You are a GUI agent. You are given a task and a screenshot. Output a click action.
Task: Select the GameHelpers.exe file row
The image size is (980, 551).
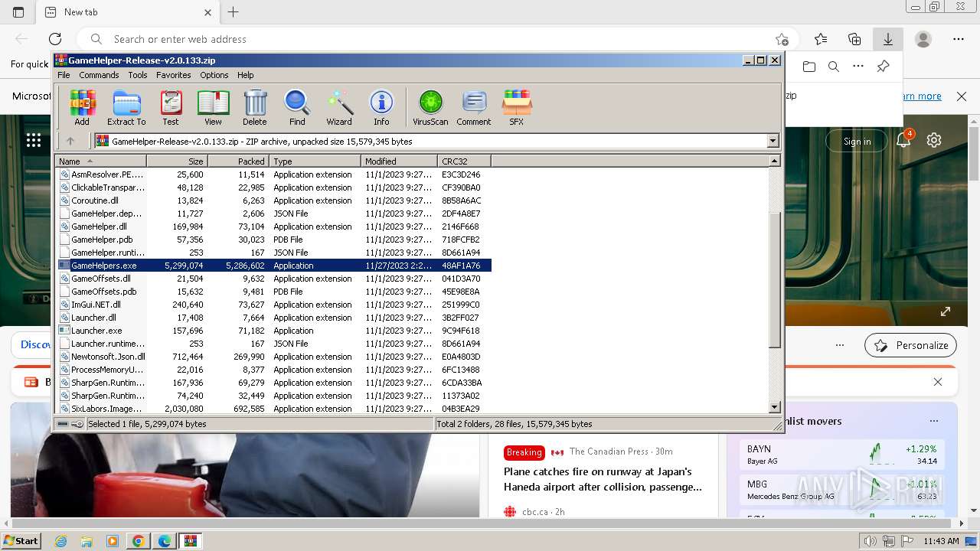[275, 266]
